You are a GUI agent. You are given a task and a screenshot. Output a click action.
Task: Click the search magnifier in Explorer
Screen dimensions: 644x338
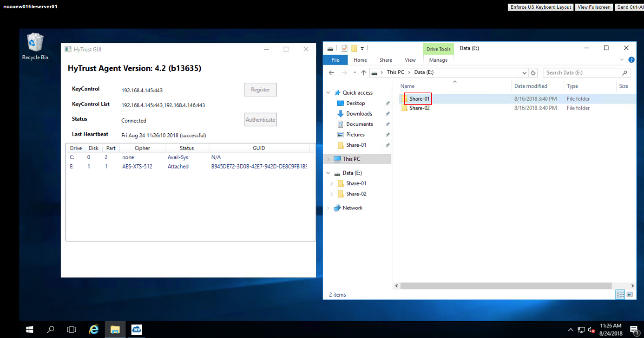pos(624,73)
